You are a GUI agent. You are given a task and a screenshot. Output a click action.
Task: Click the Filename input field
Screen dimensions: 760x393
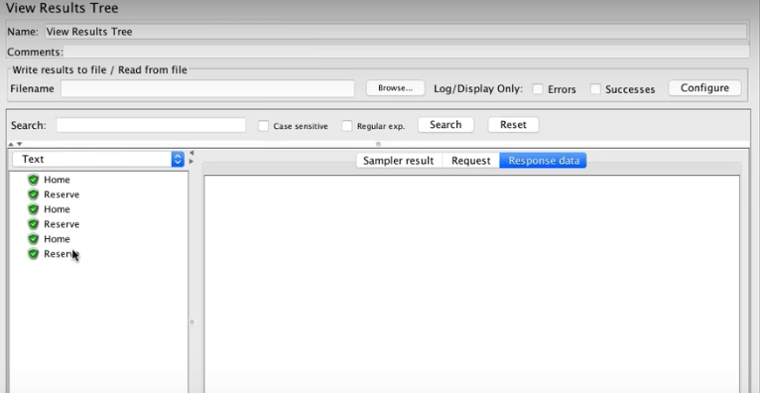[207, 89]
